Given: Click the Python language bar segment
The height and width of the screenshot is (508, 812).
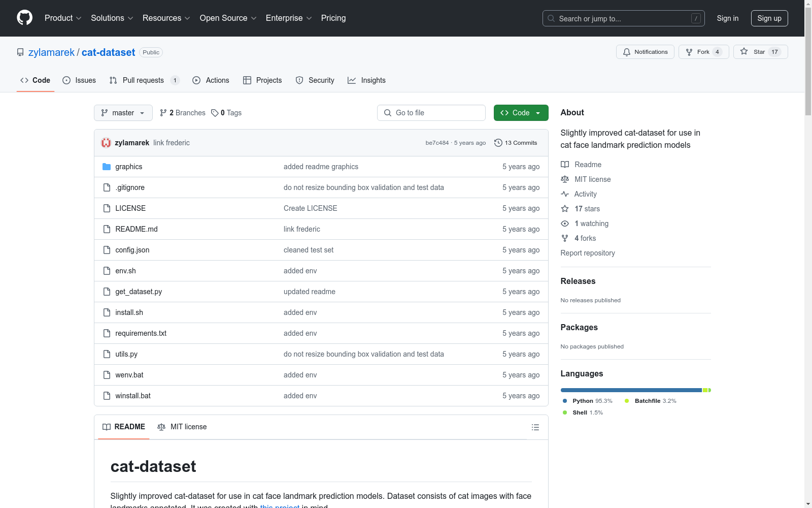Looking at the screenshot, I should [631, 390].
